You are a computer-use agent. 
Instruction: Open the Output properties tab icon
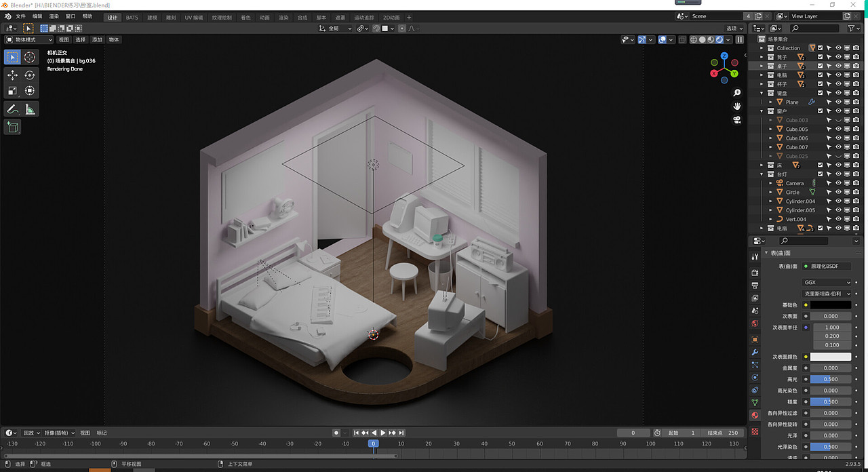pyautogui.click(x=755, y=286)
